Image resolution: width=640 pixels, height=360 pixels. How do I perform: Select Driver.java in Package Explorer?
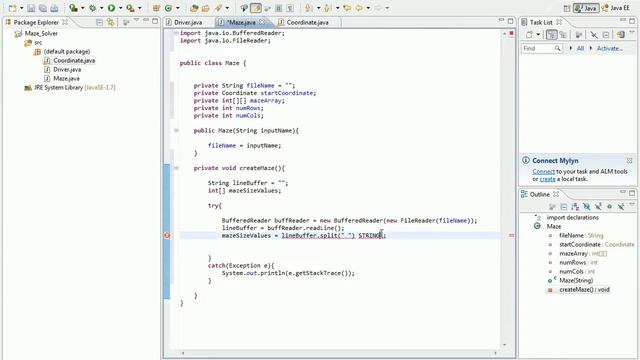[x=62, y=69]
